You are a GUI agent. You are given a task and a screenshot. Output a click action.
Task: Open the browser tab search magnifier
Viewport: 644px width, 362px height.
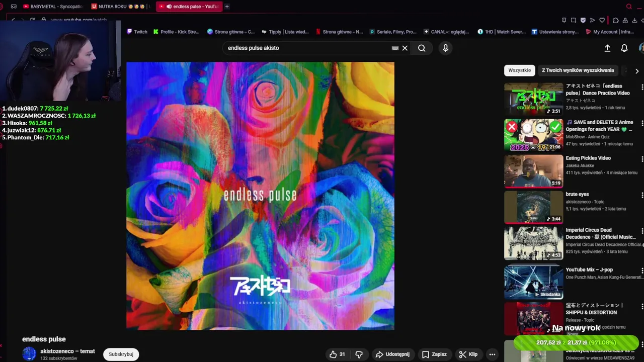(629, 7)
